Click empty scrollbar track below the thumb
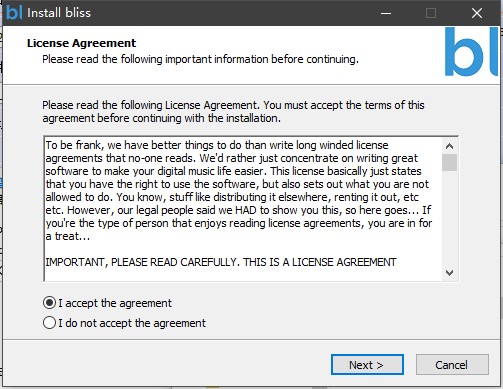 pyautogui.click(x=449, y=218)
